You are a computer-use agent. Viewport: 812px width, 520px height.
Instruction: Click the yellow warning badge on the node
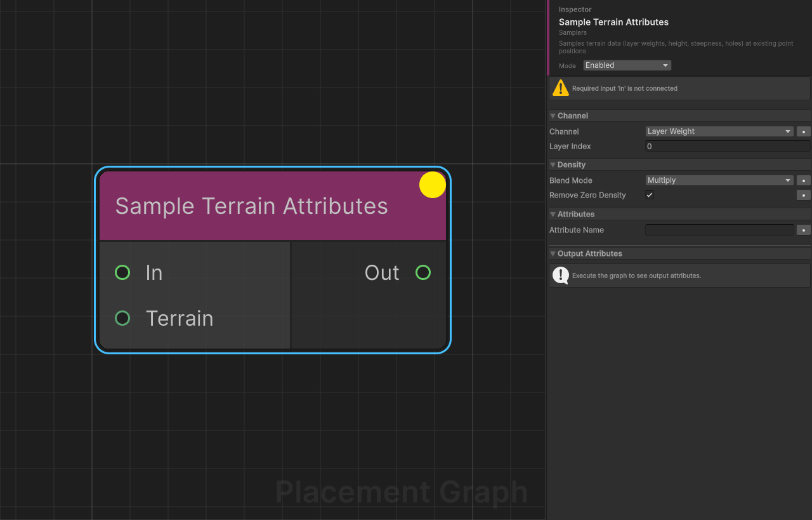point(433,185)
